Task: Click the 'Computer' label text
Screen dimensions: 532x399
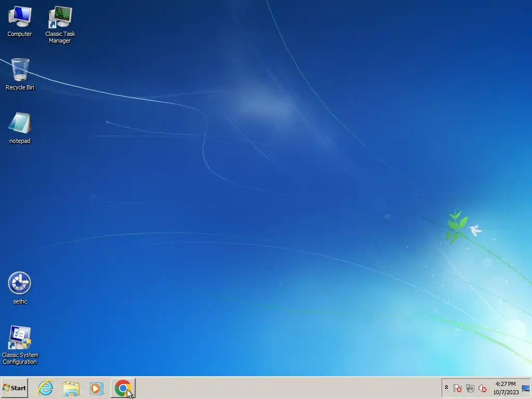Action: tap(20, 34)
